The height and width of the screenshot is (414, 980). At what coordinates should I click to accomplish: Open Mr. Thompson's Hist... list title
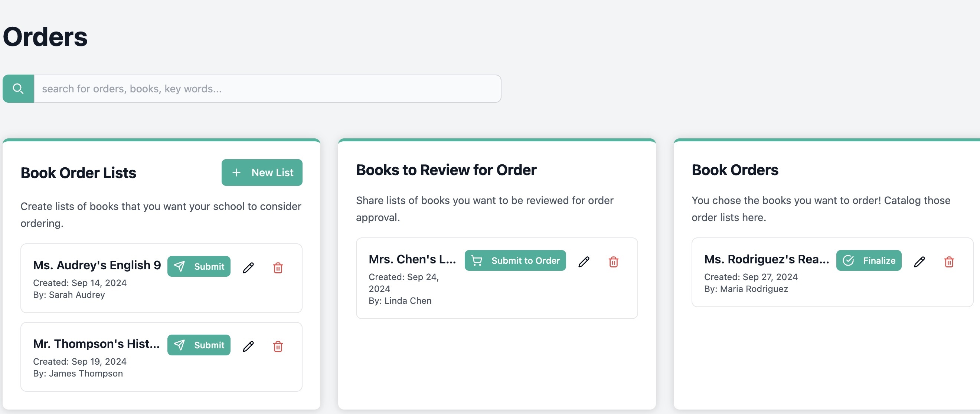(x=96, y=344)
